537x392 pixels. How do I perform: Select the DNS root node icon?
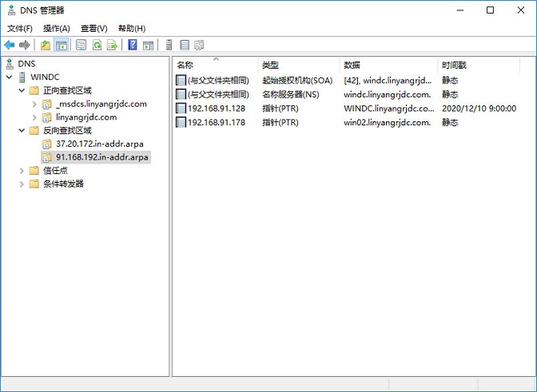tap(10, 64)
